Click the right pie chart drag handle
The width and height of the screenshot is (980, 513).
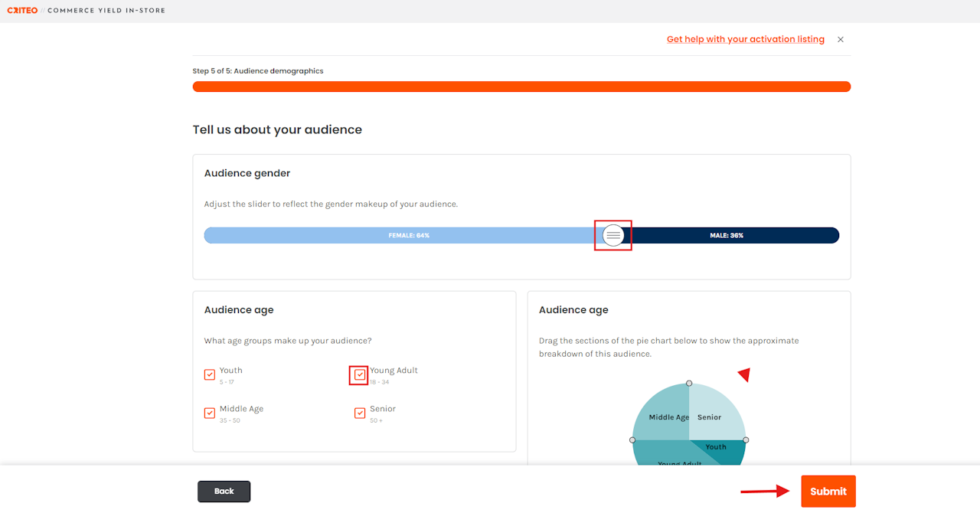[x=746, y=440]
